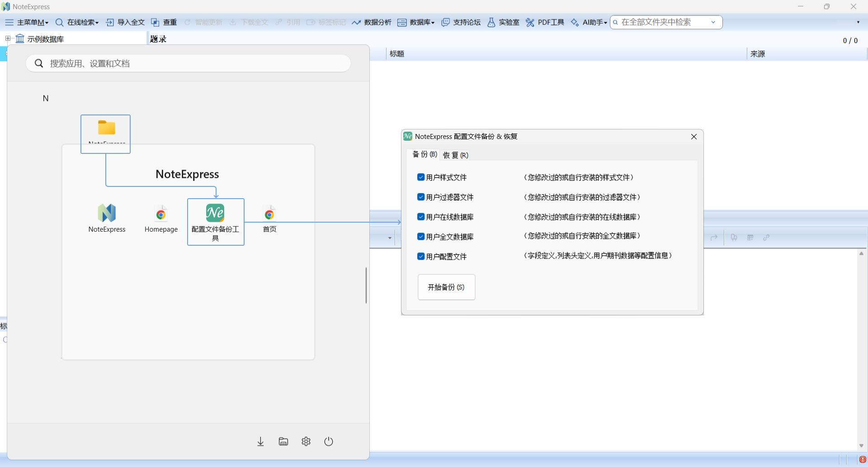Click the 查重 duplicate check tool
This screenshot has height=467, width=868.
click(x=164, y=22)
